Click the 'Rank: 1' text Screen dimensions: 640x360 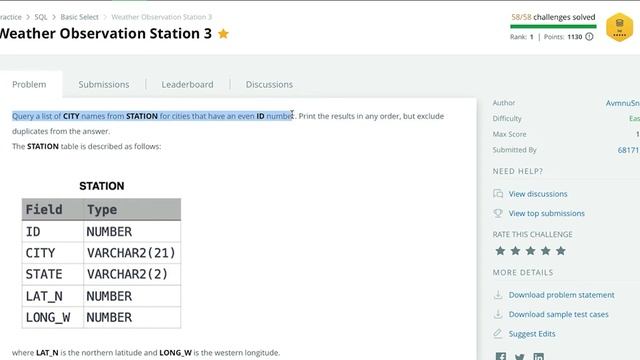coord(522,37)
